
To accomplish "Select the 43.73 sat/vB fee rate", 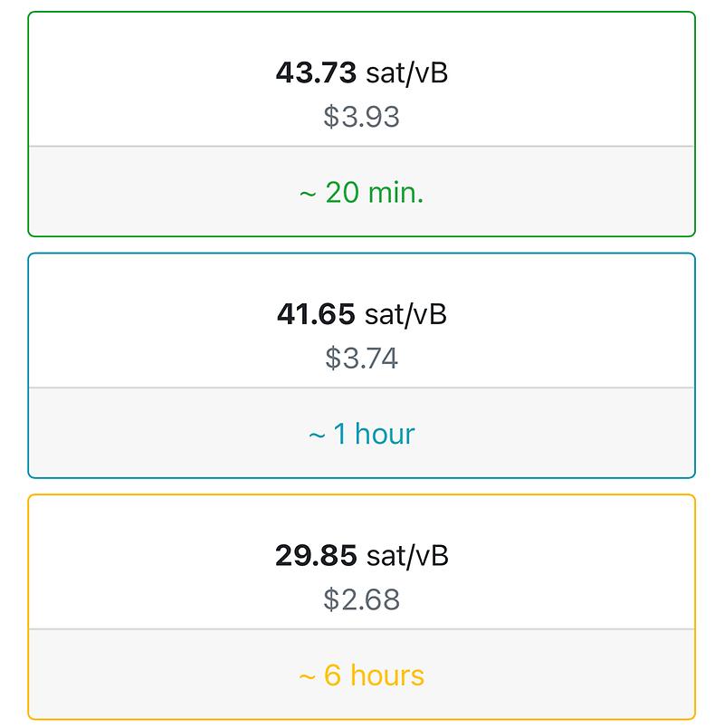I will point(361,72).
